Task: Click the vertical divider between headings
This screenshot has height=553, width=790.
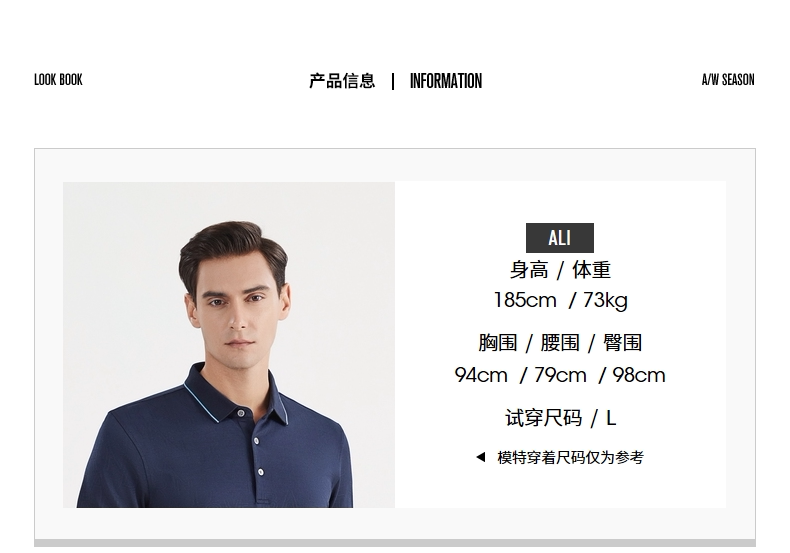Action: [393, 81]
